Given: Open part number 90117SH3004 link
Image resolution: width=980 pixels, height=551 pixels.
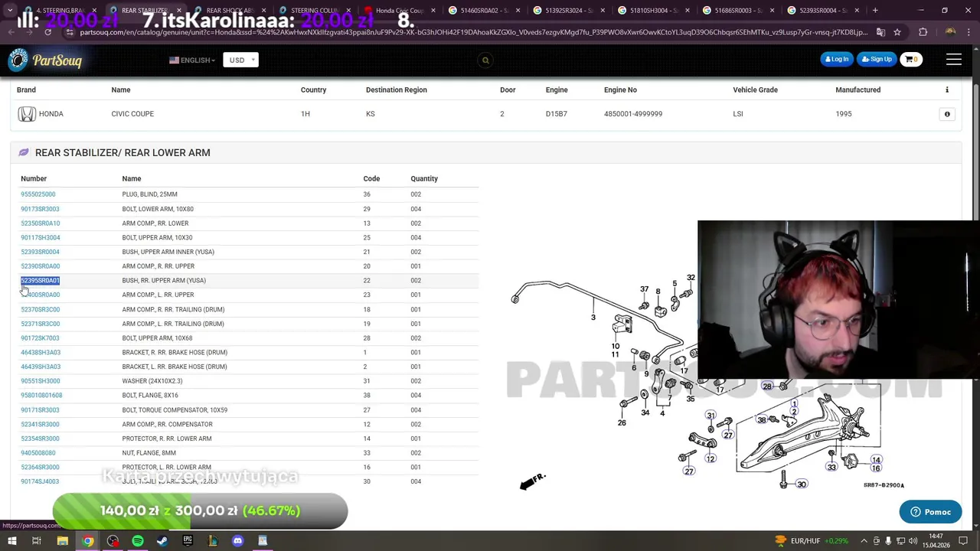Looking at the screenshot, I should (x=40, y=237).
